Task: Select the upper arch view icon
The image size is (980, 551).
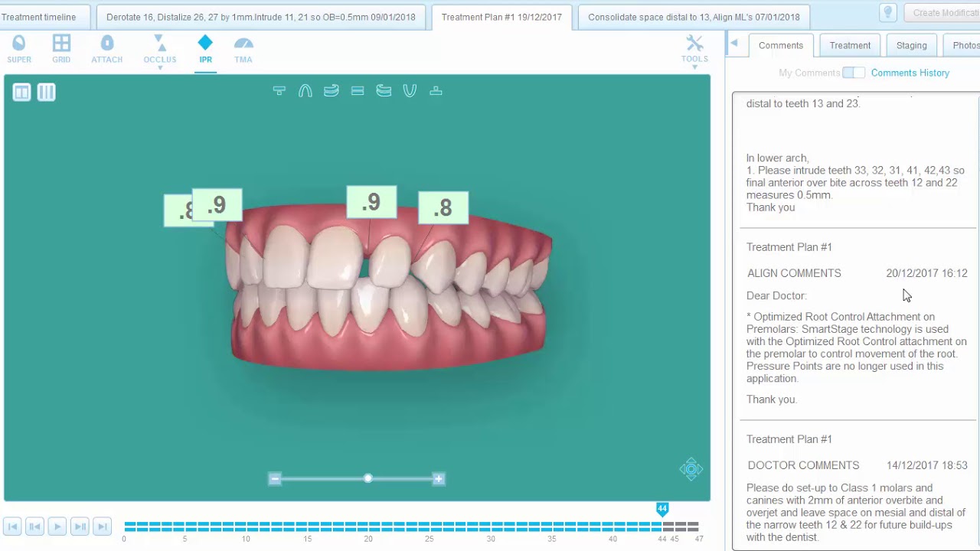Action: (x=305, y=91)
